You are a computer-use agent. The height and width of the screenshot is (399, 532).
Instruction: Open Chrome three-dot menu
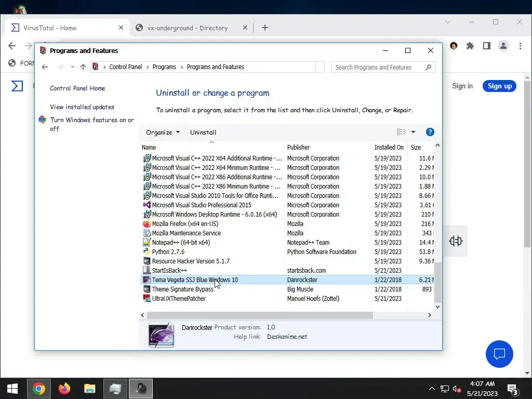click(x=520, y=46)
